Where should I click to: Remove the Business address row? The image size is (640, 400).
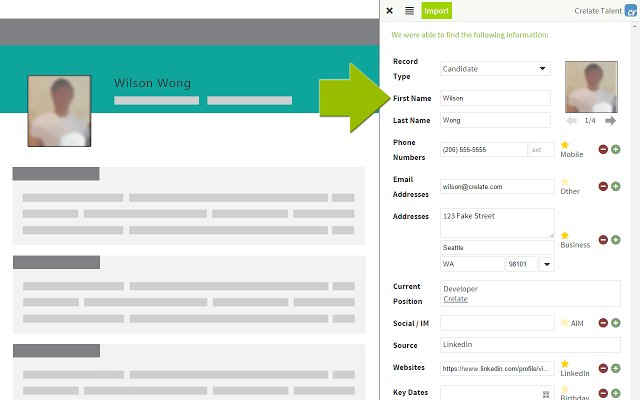tap(603, 240)
